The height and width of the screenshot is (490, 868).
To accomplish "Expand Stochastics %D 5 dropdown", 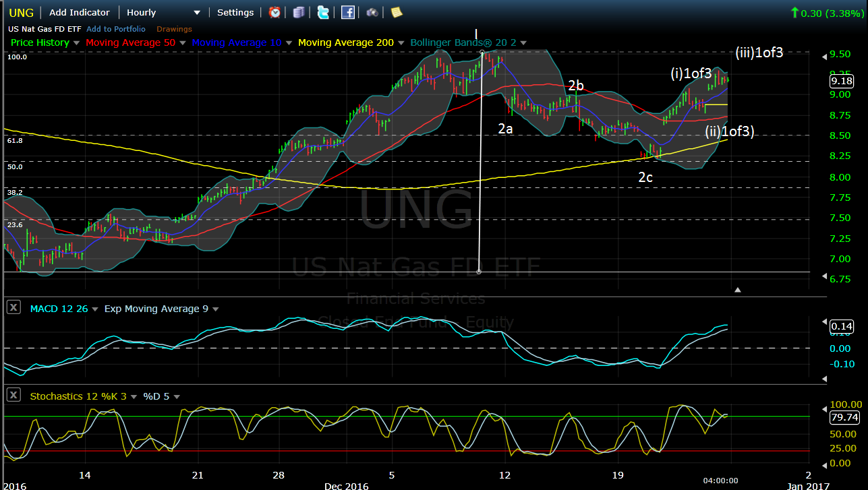I will coord(177,397).
